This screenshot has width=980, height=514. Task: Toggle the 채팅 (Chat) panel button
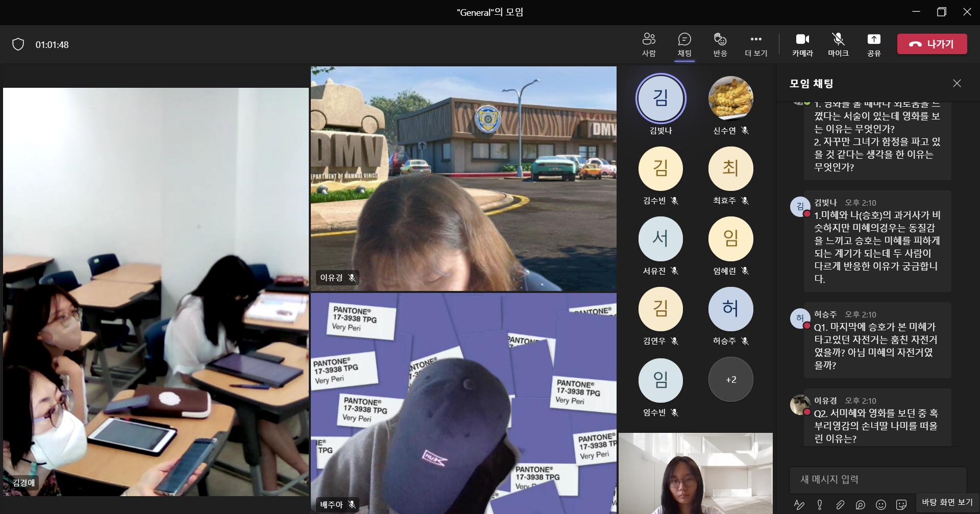point(684,44)
